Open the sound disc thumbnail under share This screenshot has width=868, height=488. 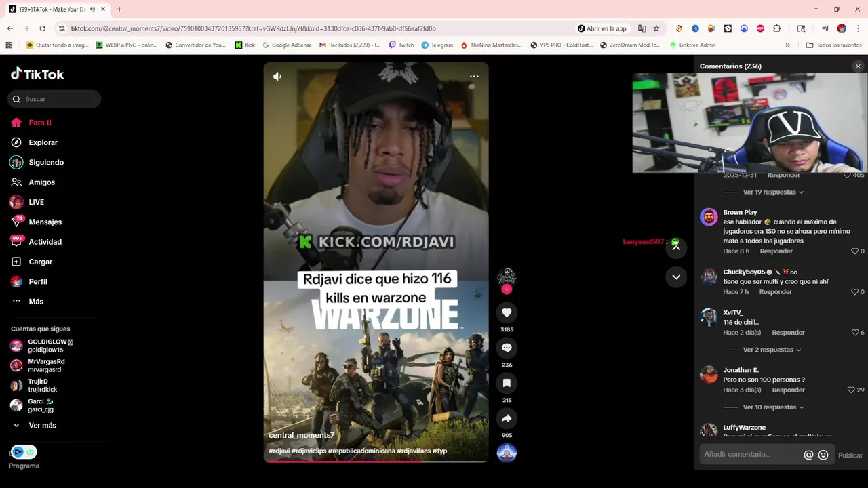(507, 452)
